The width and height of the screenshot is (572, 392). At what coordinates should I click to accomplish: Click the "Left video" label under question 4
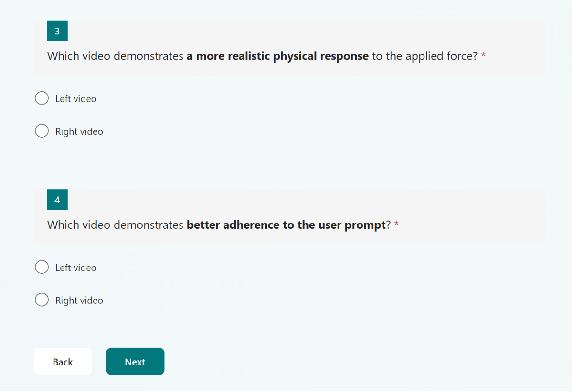click(76, 268)
